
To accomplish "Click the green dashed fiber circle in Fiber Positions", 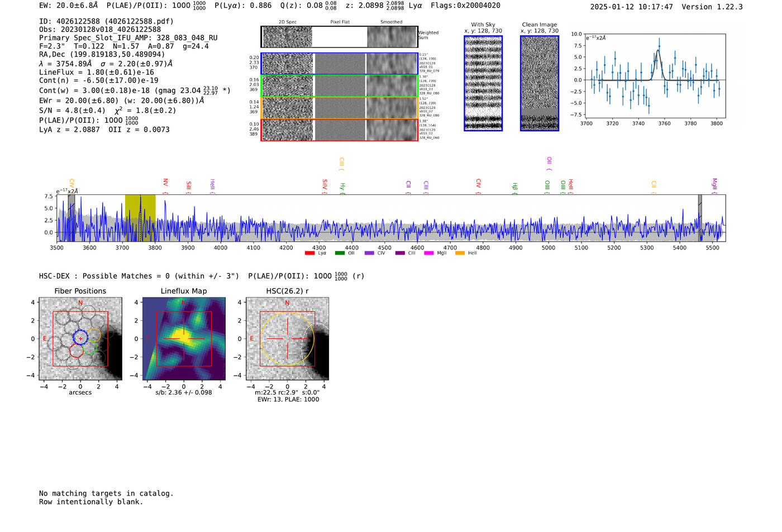I will (89, 348).
